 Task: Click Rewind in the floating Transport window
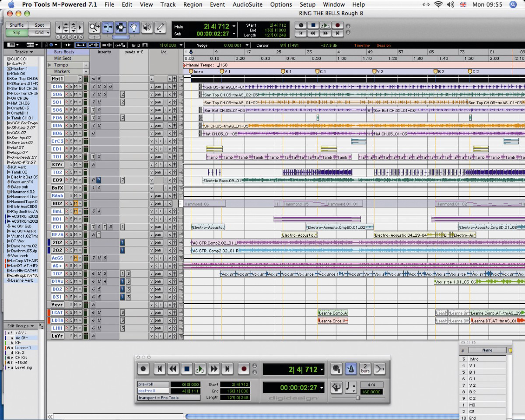click(x=173, y=369)
